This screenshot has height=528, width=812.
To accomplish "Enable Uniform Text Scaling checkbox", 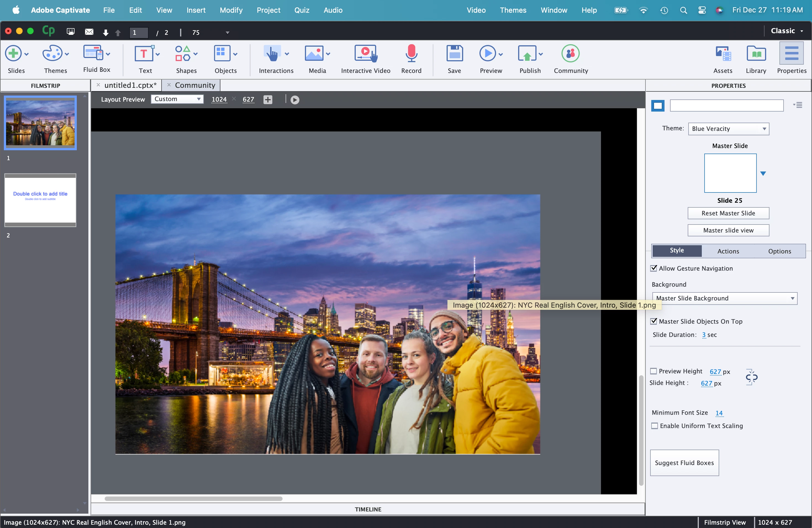I will click(x=654, y=426).
